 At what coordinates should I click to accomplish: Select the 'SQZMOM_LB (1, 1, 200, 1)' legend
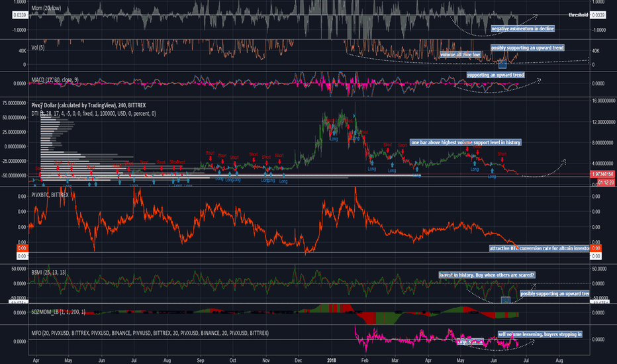[x=58, y=312]
